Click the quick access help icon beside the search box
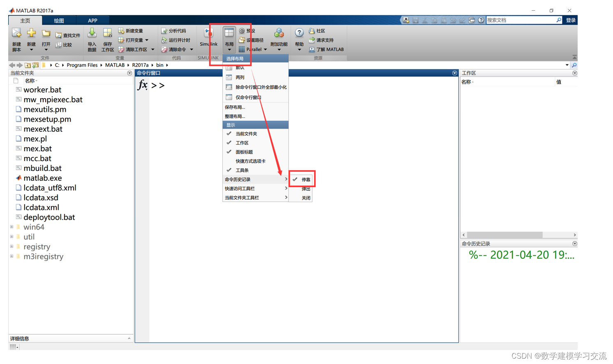 pyautogui.click(x=481, y=20)
